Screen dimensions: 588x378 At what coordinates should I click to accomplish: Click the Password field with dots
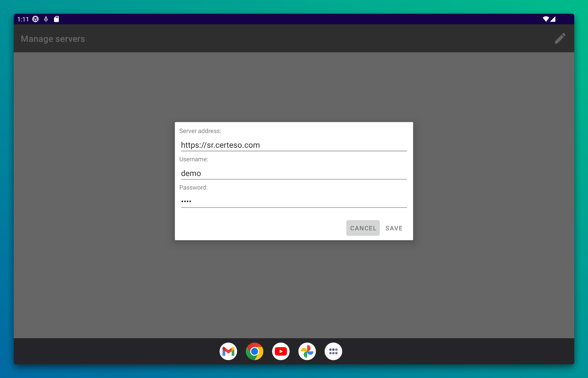pyautogui.click(x=293, y=201)
